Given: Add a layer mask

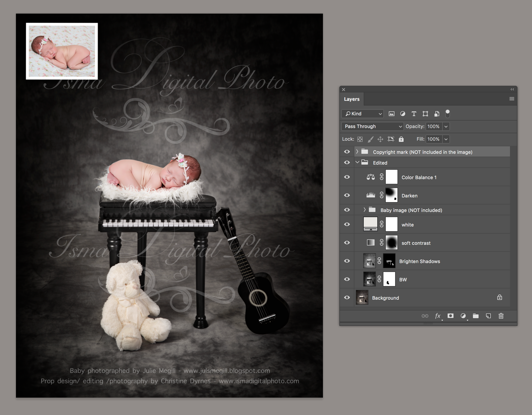Looking at the screenshot, I should click(450, 316).
